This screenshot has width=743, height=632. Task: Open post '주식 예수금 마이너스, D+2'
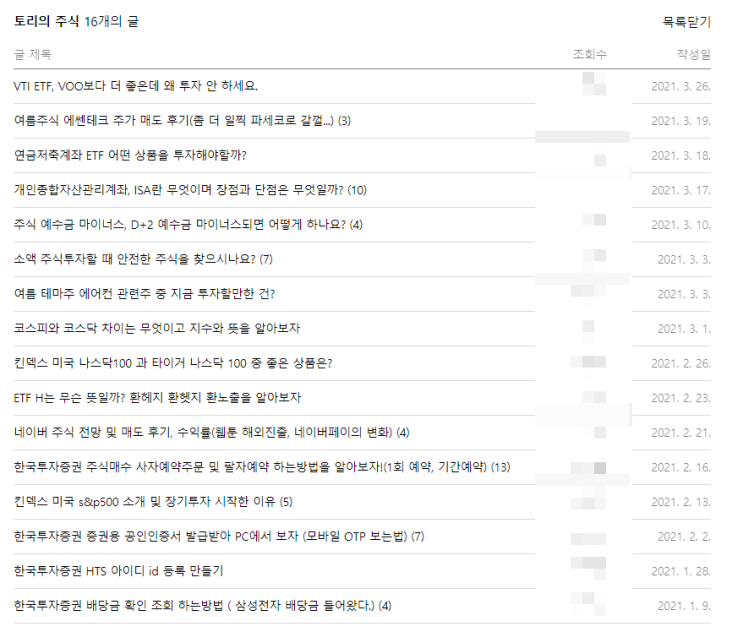pyautogui.click(x=188, y=225)
